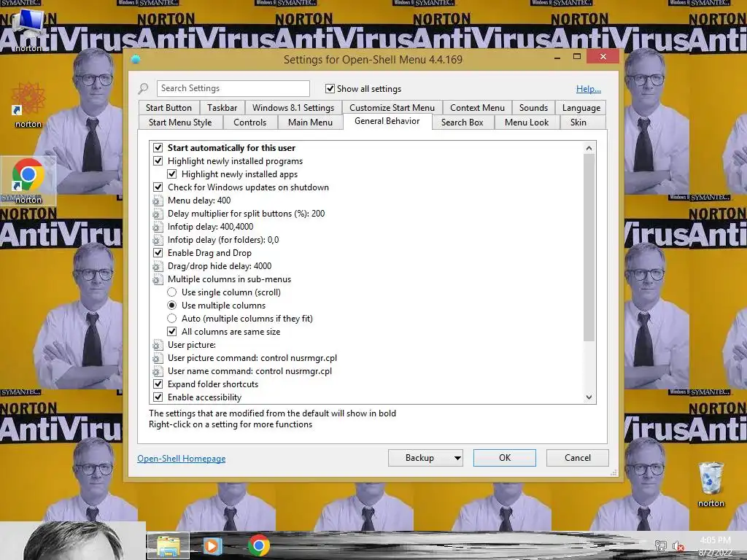The width and height of the screenshot is (747, 560).
Task: Toggle All columns are same size
Action: pyautogui.click(x=172, y=332)
